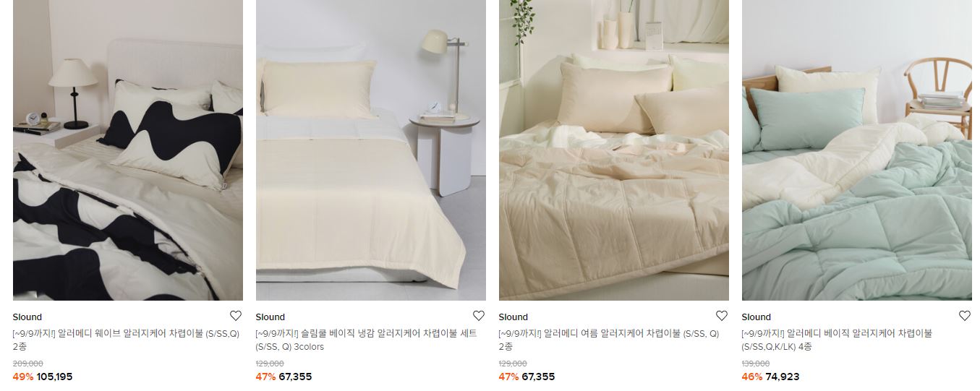Click Slound brand above 슬림쿨 냉감 set
The image size is (980, 391).
coord(270,317)
